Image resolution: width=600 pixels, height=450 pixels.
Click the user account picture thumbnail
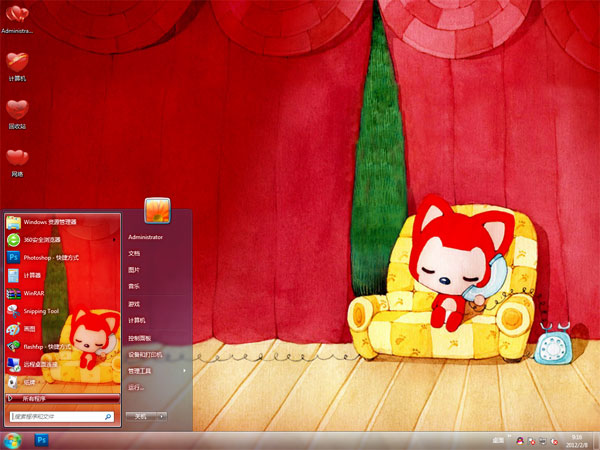pyautogui.click(x=157, y=210)
